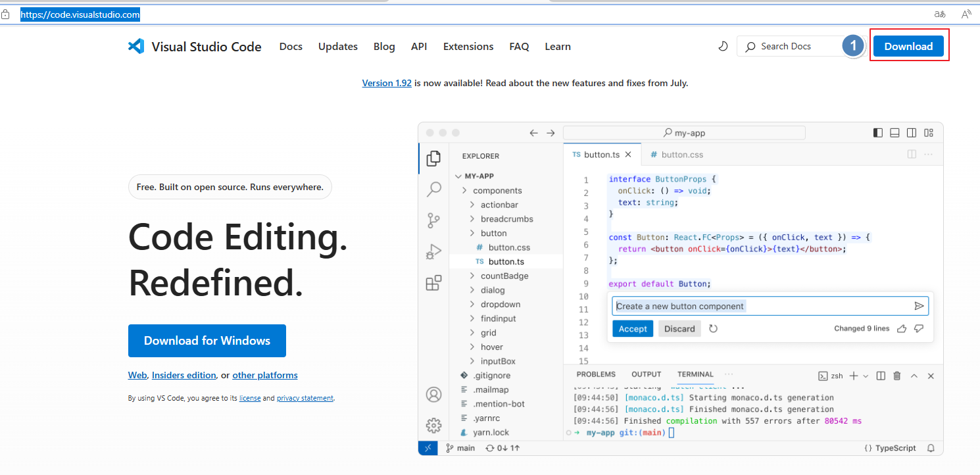980x475 pixels.
Task: Open Explorer icon in the activity bar
Action: (433, 159)
